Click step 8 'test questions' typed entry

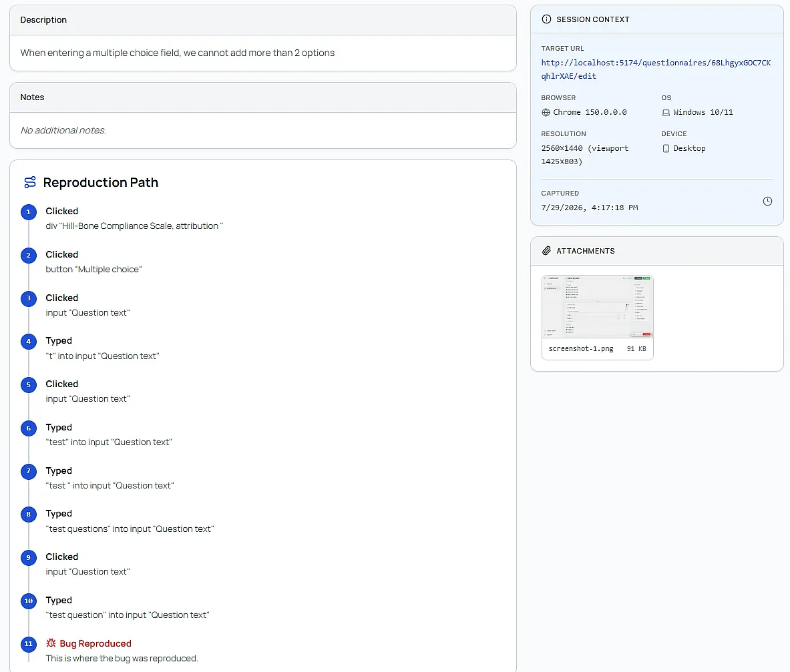click(130, 529)
